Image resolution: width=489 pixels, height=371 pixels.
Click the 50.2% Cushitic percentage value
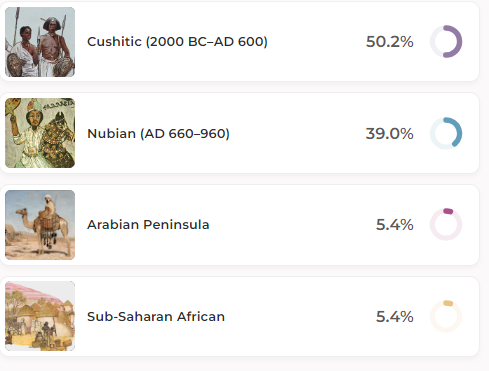point(390,42)
